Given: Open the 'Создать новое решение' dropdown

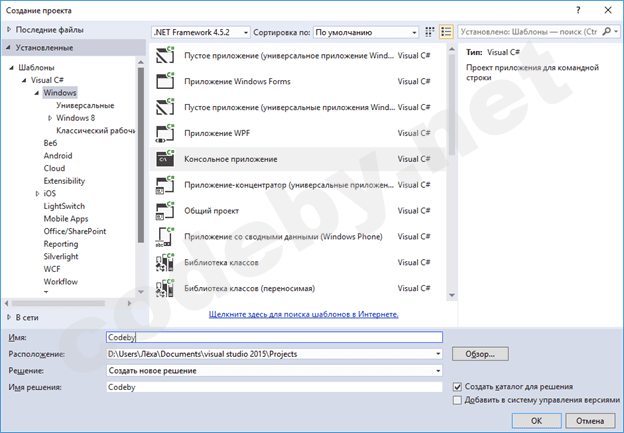Looking at the screenshot, I should 273,370.
